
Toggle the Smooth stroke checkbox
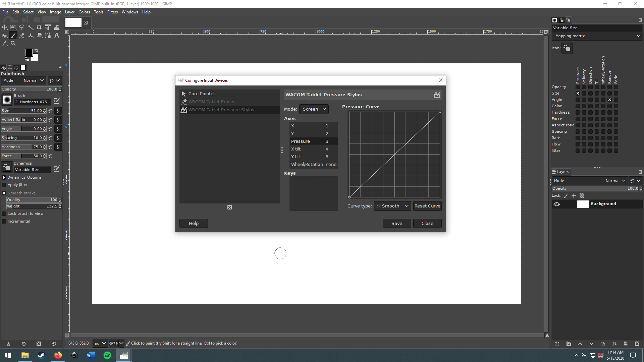(x=4, y=193)
